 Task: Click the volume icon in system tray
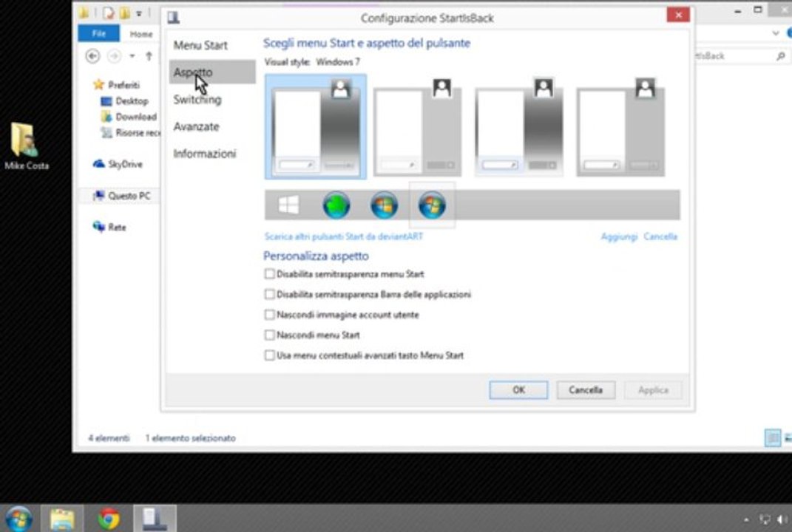[x=783, y=519]
